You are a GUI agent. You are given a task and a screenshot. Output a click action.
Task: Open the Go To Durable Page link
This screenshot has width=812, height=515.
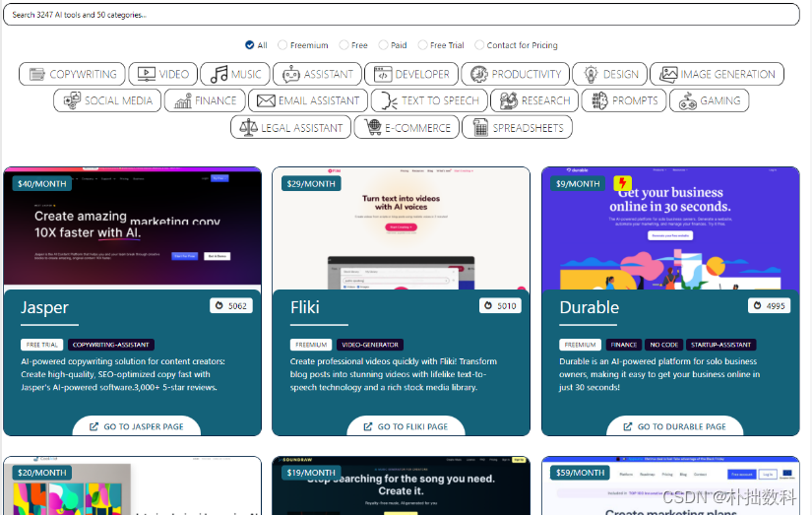(675, 426)
